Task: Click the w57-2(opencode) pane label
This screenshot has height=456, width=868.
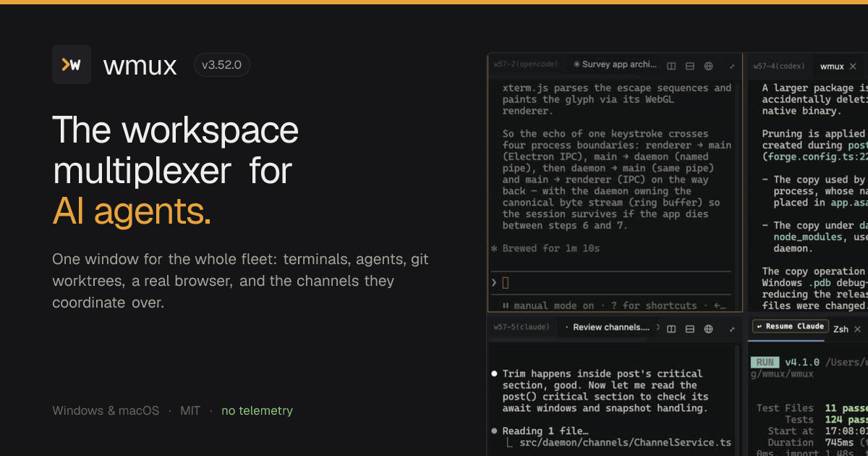Action: [526, 64]
